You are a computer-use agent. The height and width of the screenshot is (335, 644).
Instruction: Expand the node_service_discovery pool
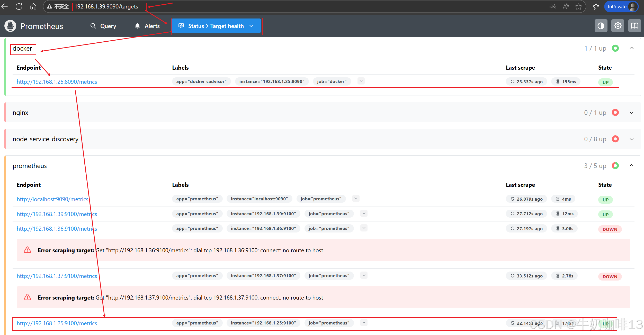[631, 139]
